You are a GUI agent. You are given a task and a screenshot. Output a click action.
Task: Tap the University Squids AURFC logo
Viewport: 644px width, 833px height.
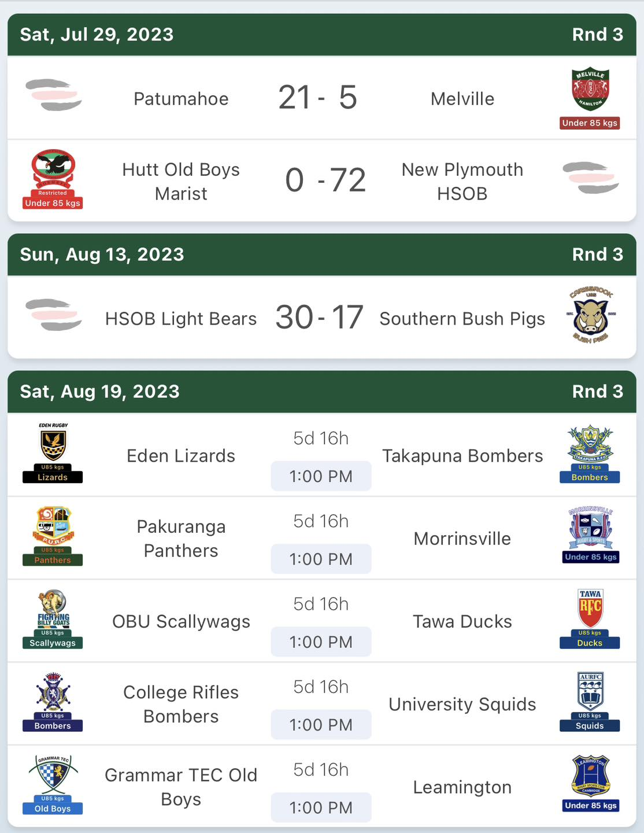click(x=590, y=702)
